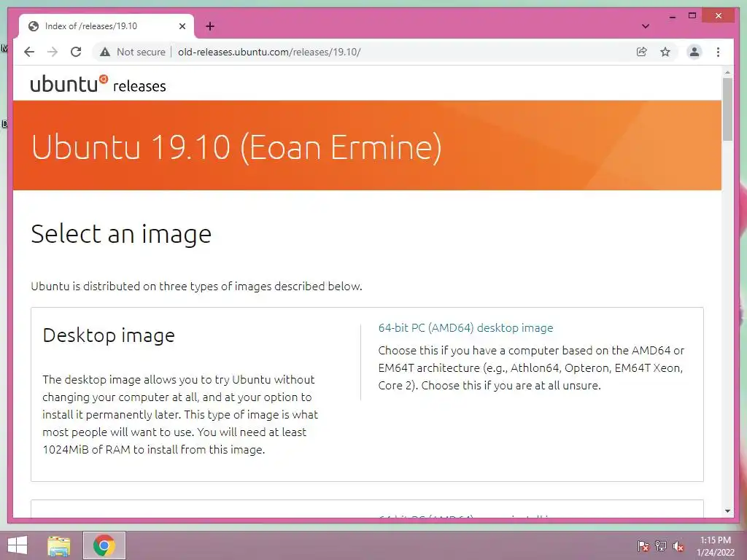747x560 pixels.
Task: Open a new tab with plus button
Action: [x=210, y=26]
